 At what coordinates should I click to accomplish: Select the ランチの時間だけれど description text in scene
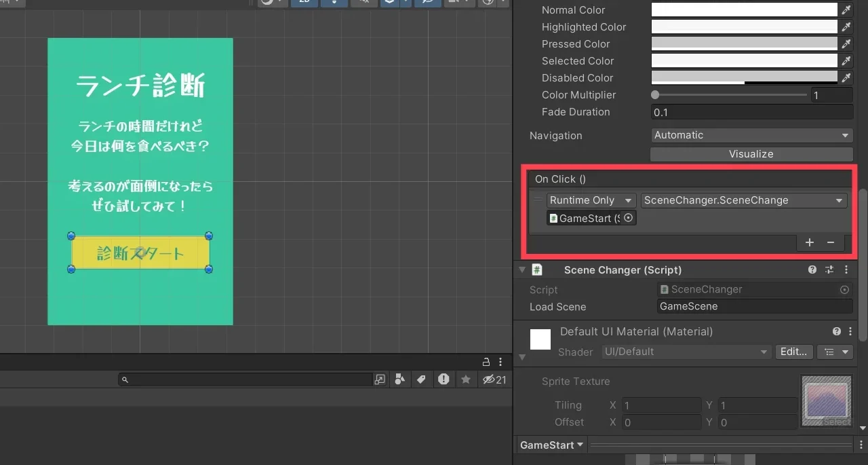(x=140, y=126)
